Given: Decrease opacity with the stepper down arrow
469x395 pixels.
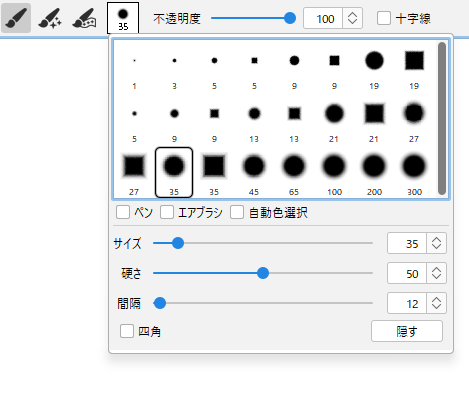Looking at the screenshot, I should tap(353, 22).
